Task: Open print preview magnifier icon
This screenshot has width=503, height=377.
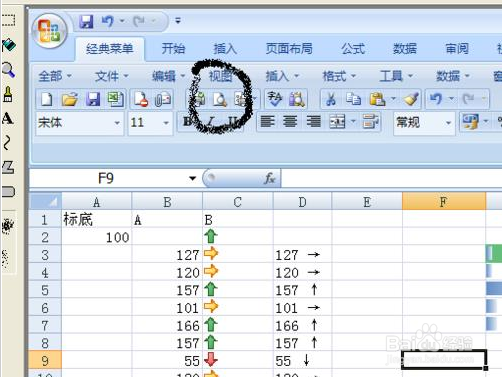Action: pyautogui.click(x=220, y=99)
